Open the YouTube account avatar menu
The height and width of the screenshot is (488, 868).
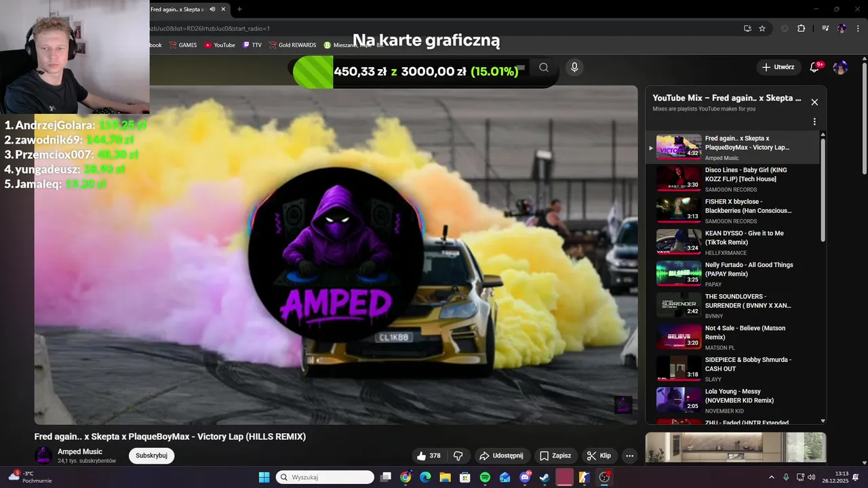pyautogui.click(x=840, y=67)
